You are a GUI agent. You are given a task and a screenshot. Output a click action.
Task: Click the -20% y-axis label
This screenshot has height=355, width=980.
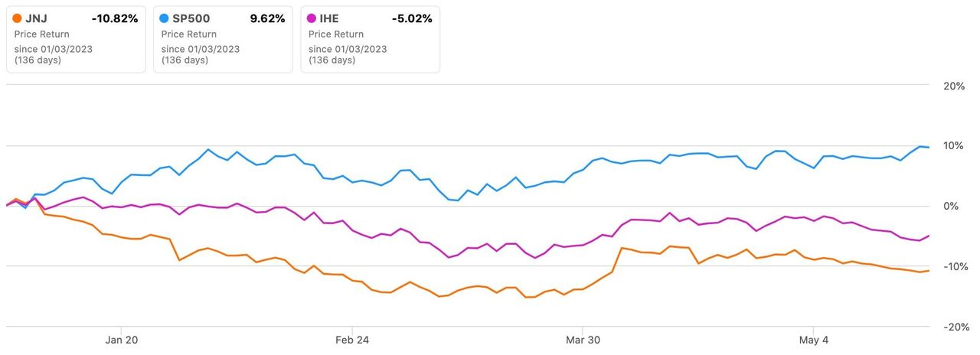coord(952,327)
